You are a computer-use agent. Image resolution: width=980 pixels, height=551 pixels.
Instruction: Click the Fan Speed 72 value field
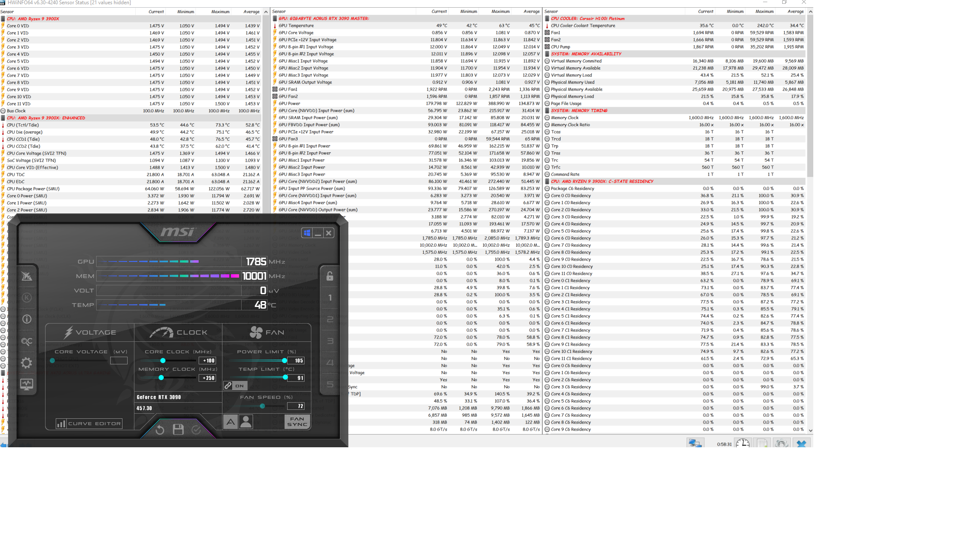click(296, 406)
